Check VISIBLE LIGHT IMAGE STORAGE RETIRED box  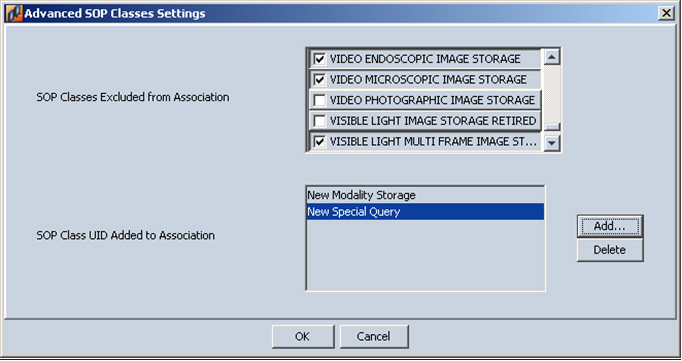point(320,120)
